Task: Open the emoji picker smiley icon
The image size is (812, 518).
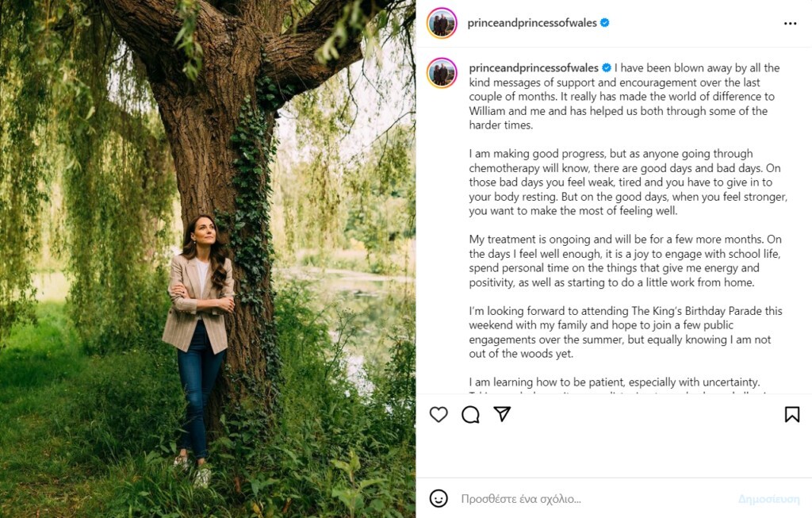Action: point(439,498)
